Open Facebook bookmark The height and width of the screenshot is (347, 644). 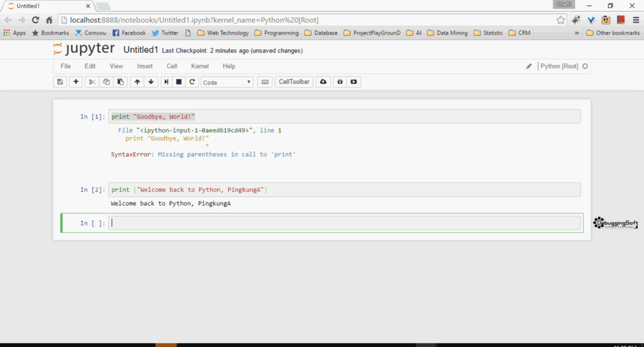pos(129,33)
